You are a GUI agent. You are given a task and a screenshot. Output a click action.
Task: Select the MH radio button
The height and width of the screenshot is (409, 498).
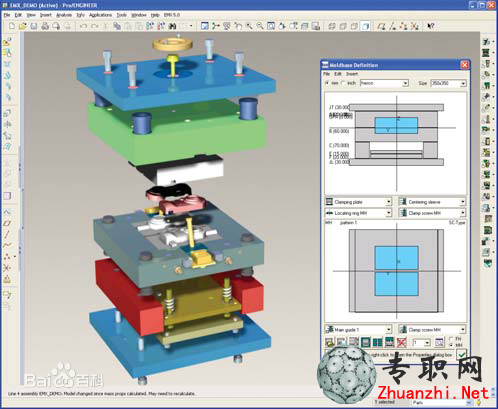(x=451, y=345)
